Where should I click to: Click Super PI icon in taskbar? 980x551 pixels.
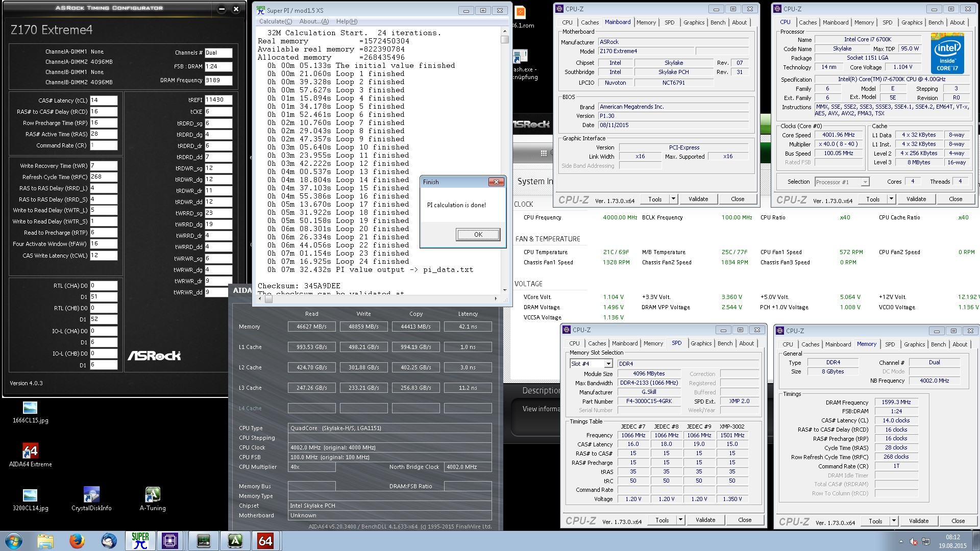coord(140,541)
